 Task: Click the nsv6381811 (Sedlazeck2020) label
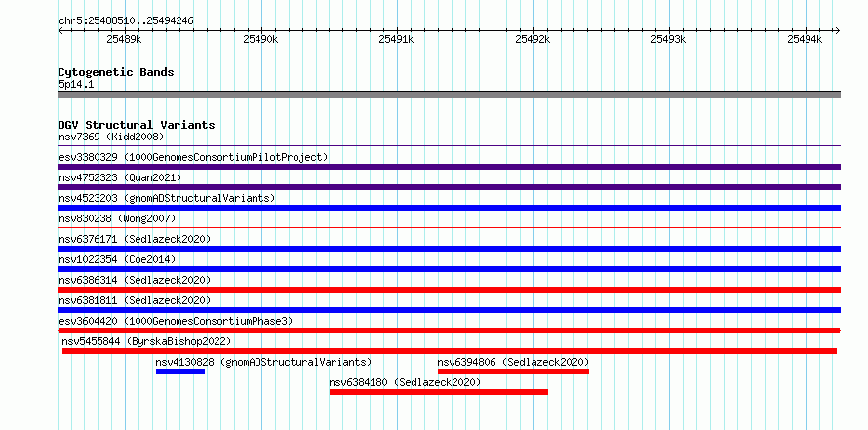(135, 300)
